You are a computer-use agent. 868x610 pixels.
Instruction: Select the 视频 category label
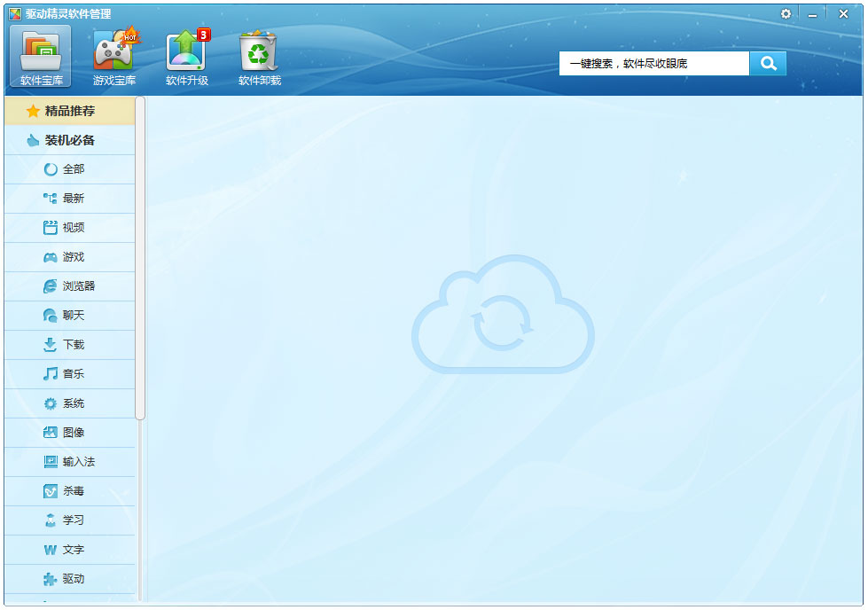click(x=74, y=228)
